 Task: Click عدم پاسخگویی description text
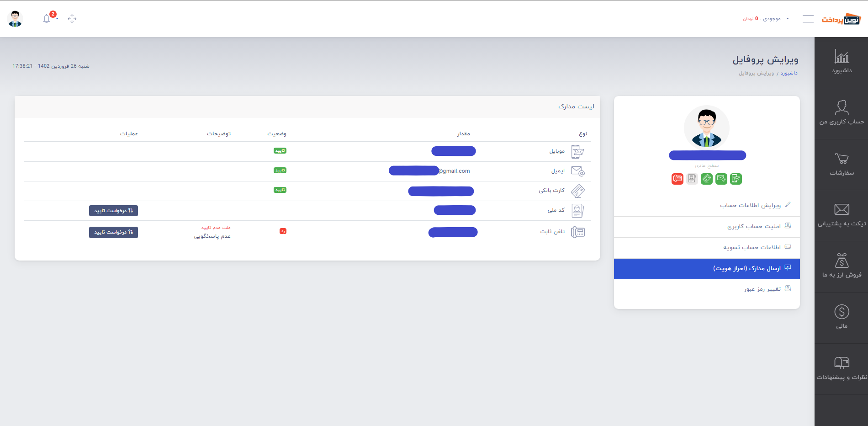tap(212, 236)
